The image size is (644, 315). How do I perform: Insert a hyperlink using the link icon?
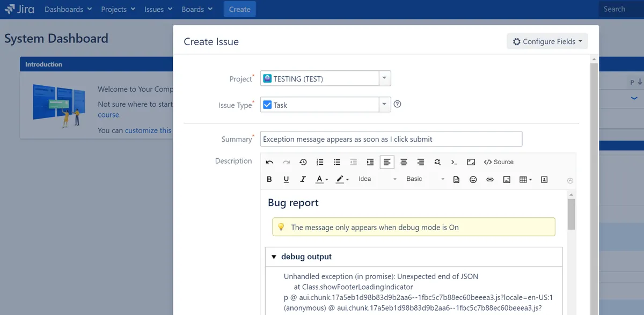pyautogui.click(x=490, y=179)
